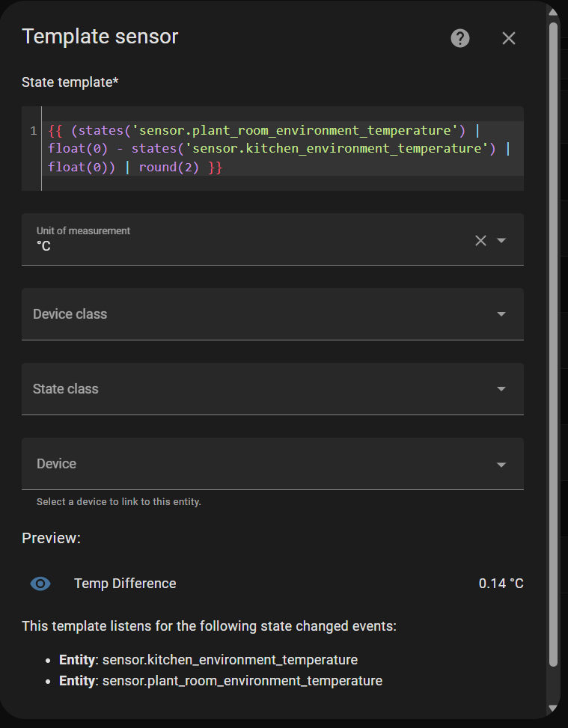Click the scroll up arrow of the dialog scrollbar

pyautogui.click(x=554, y=12)
